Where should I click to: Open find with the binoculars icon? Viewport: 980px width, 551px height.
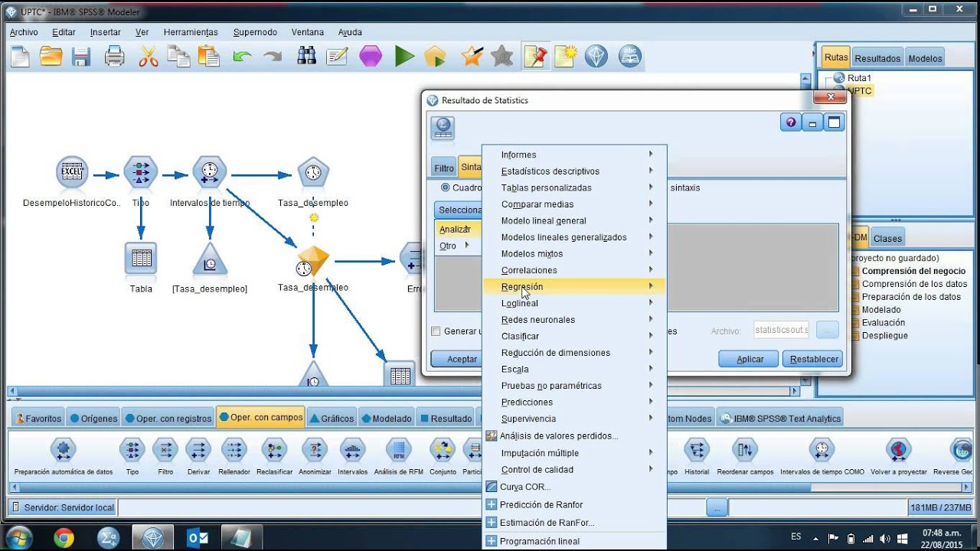[306, 57]
